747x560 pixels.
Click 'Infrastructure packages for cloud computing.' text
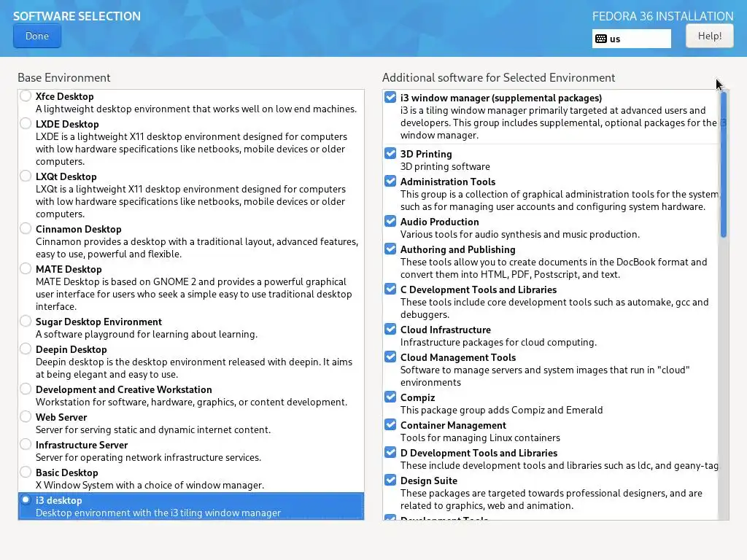[x=498, y=343]
